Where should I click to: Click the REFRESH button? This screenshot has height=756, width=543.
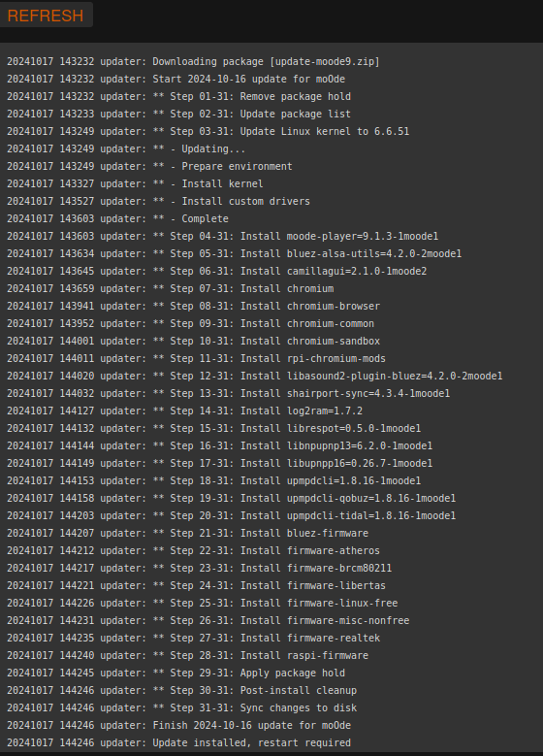[x=46, y=16]
